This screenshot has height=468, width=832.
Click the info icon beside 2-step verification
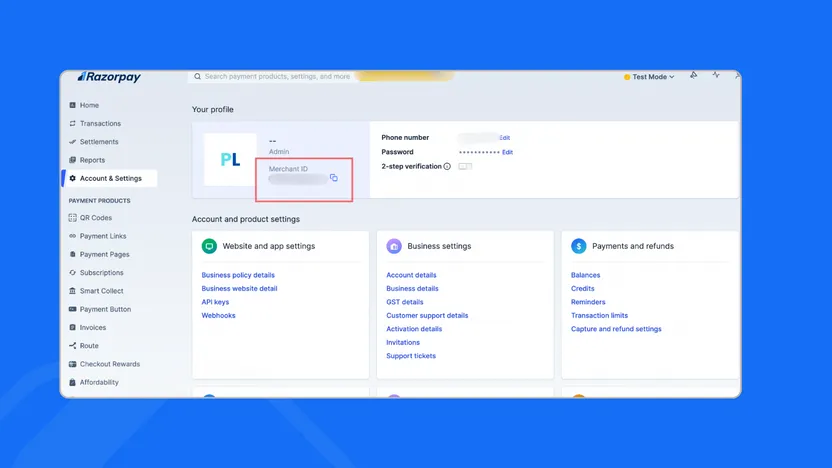pos(447,167)
